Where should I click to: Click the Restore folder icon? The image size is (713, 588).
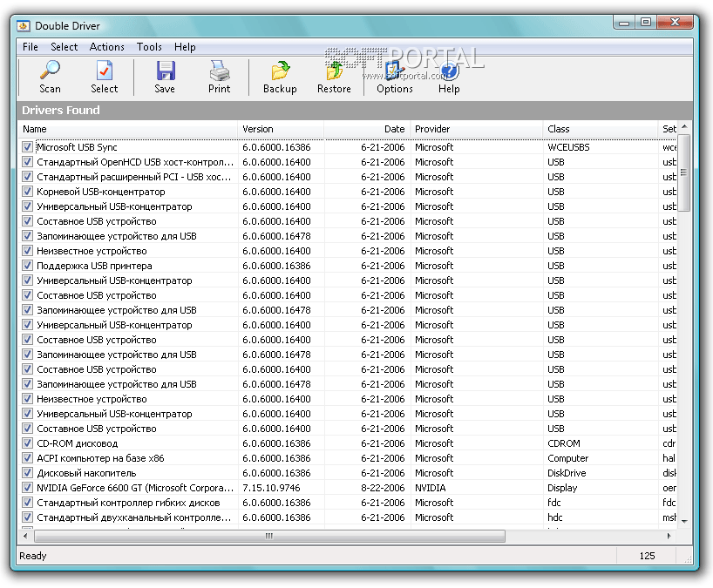[334, 71]
